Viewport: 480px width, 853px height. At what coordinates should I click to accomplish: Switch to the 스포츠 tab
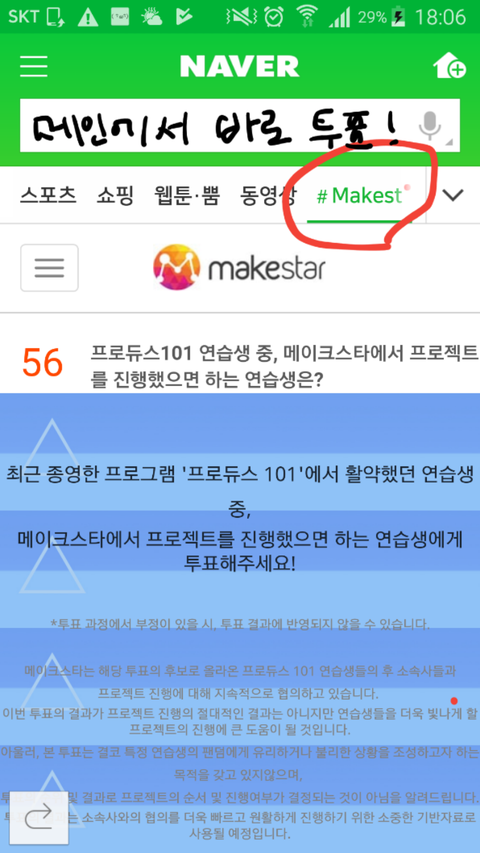48,195
